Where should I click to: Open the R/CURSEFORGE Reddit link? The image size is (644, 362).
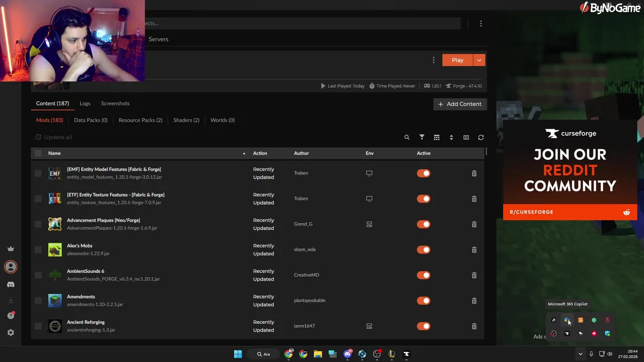pos(570,212)
